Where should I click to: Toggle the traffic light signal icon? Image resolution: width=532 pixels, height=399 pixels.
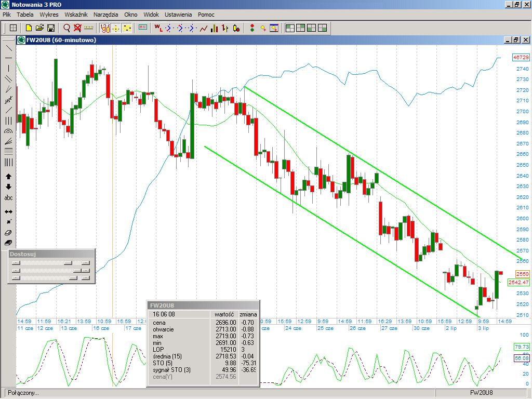click(x=252, y=28)
